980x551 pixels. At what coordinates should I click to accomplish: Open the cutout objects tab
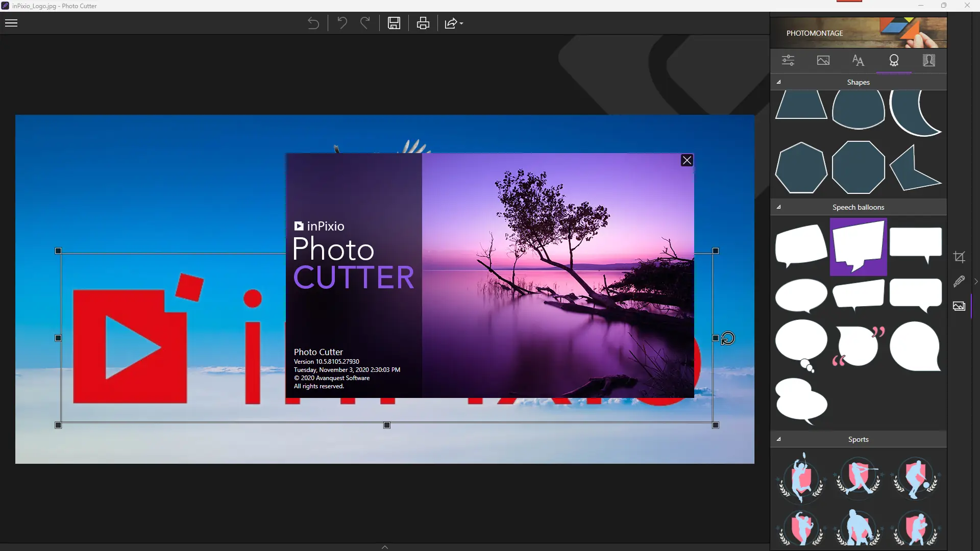[929, 60]
